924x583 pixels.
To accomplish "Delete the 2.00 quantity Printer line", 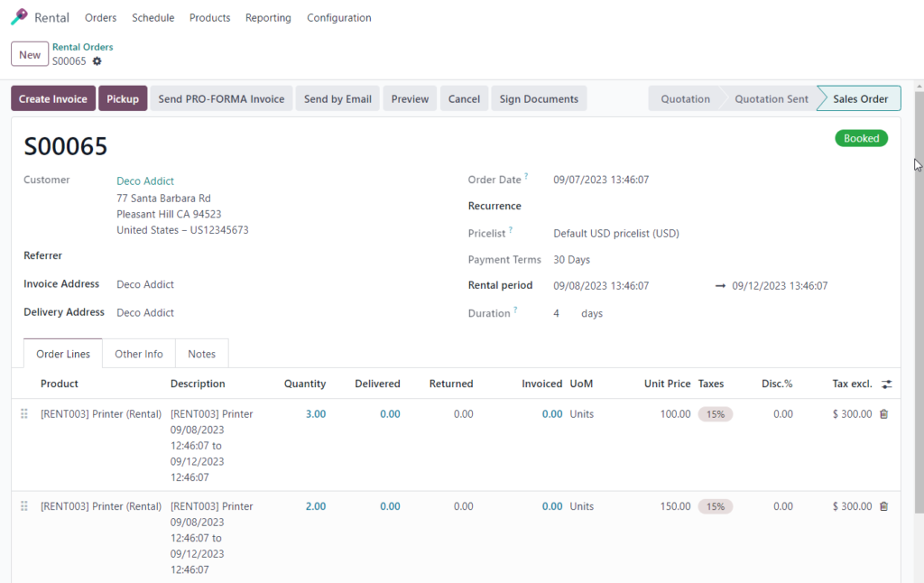I will [884, 506].
